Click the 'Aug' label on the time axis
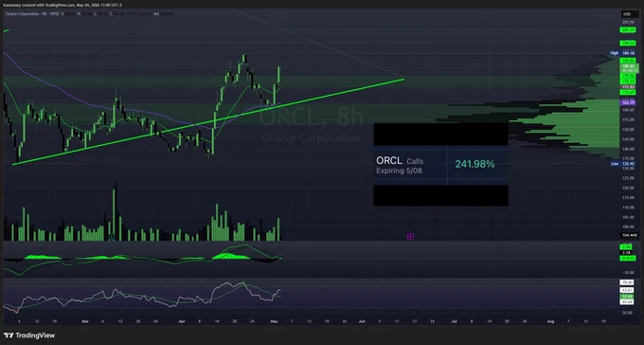Screen dimensions: 644x345 point(551,321)
